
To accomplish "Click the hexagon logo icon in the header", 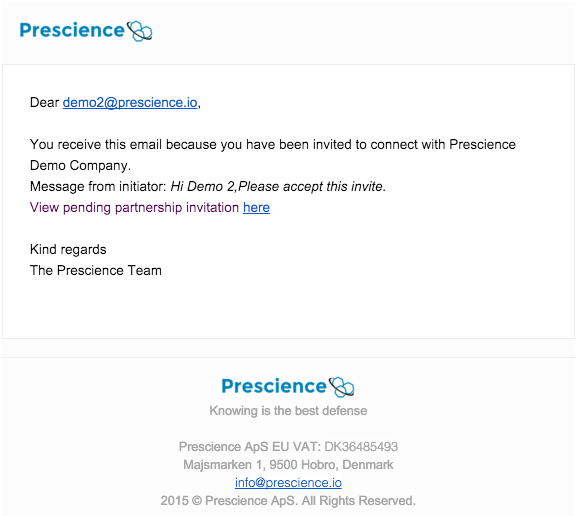I will (139, 31).
